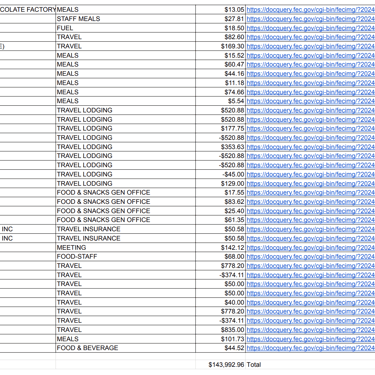Open the FEC link in the FUEL row

click(x=310, y=28)
